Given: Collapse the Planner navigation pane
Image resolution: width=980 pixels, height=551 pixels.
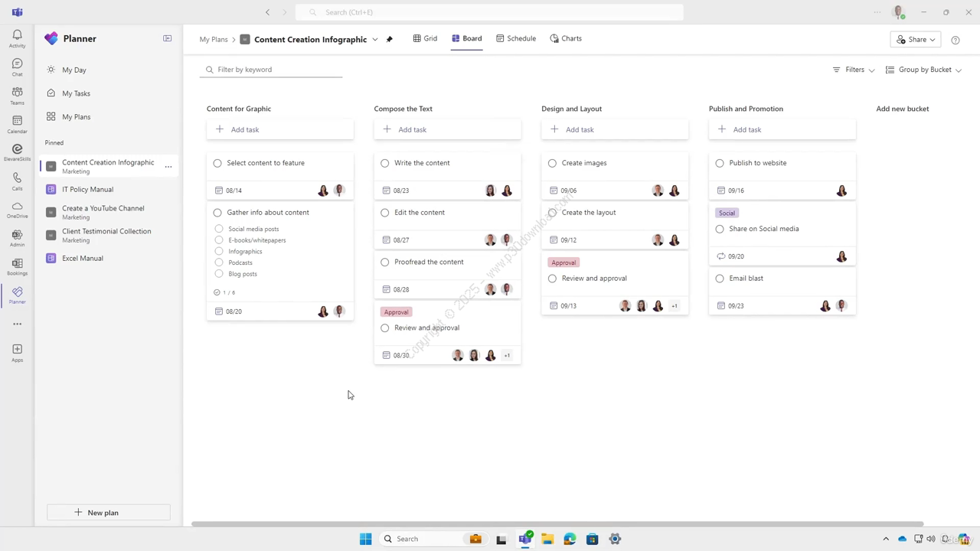Looking at the screenshot, I should click(x=167, y=38).
